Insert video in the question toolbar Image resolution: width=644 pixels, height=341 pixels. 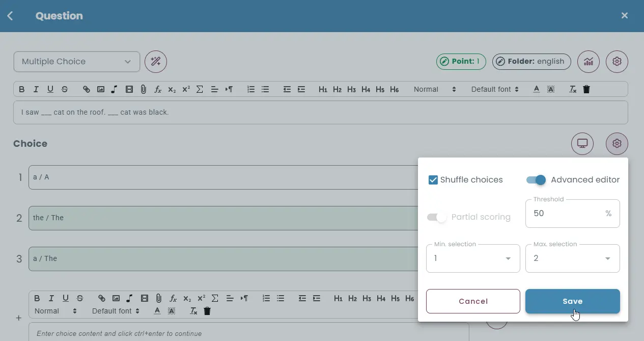(x=129, y=89)
